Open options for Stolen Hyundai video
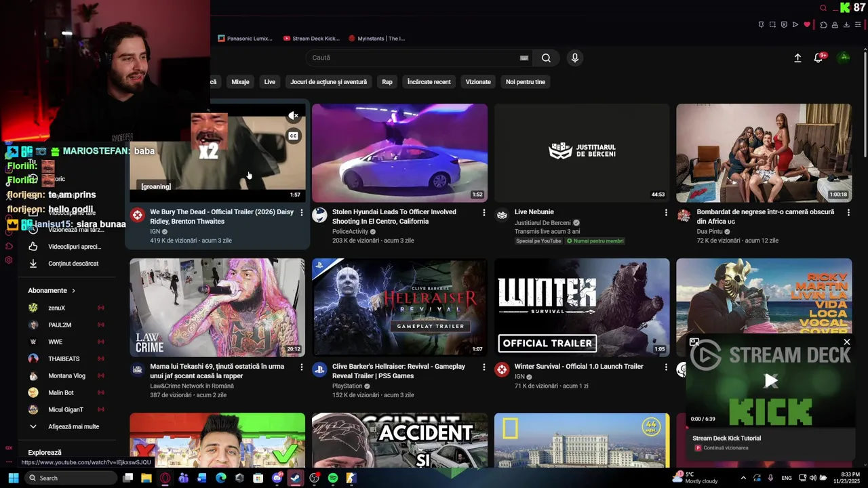Screen dimensions: 868x488 pos(484,212)
